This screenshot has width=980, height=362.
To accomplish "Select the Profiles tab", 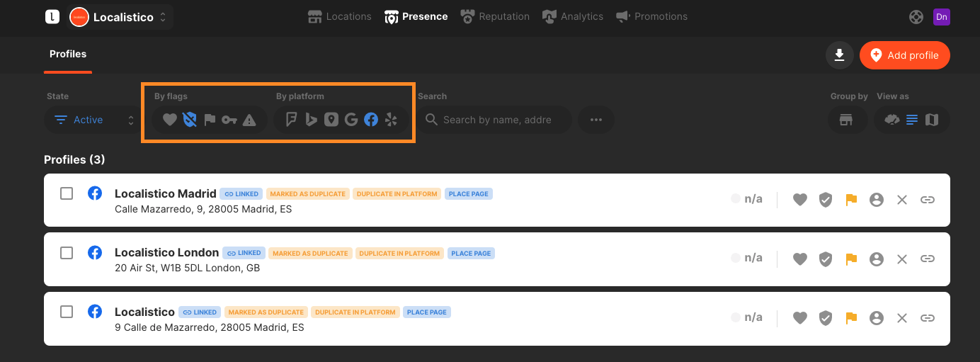I will click(68, 55).
